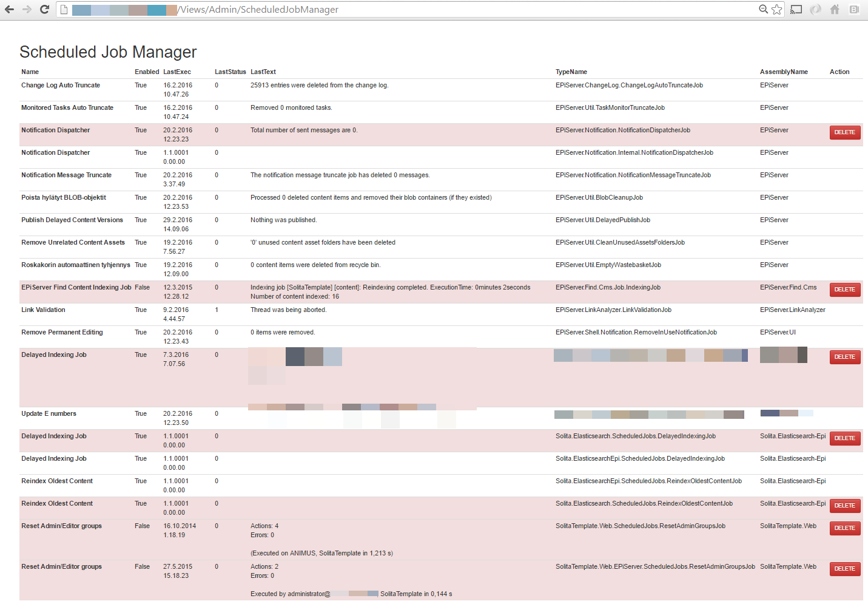Select the Monitored Tasks Auto Truncate job name
Screen dimensions: 868x604
tap(67, 107)
